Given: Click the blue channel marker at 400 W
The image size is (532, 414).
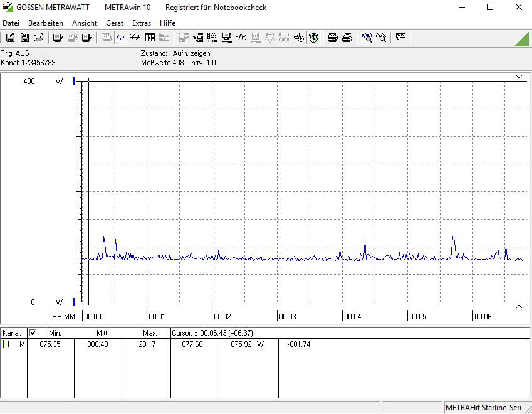Looking at the screenshot, I should click(73, 81).
